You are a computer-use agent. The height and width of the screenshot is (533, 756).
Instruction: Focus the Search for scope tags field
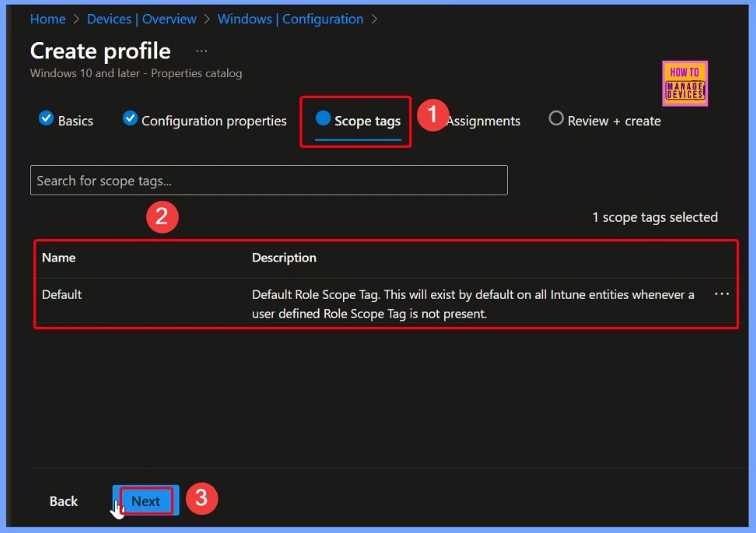pyautogui.click(x=268, y=180)
